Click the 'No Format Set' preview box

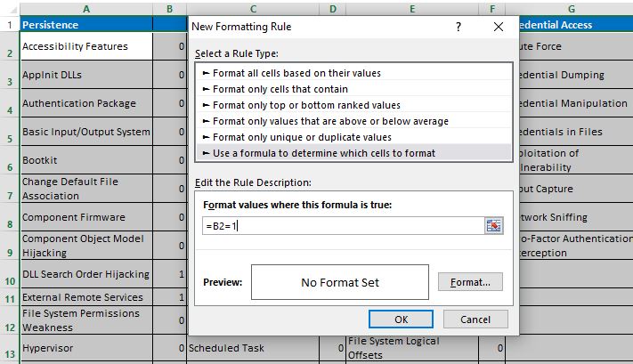[338, 282]
